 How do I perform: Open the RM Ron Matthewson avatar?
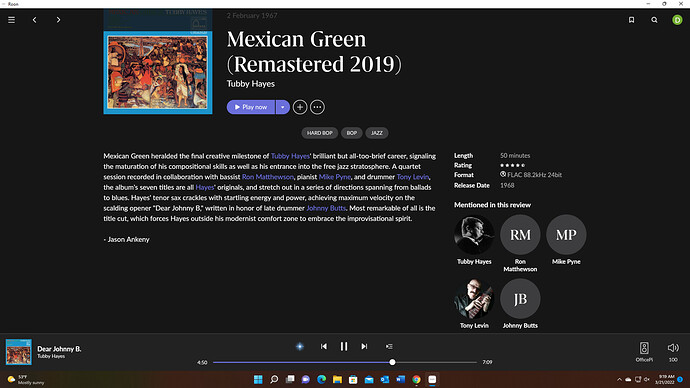click(x=520, y=234)
